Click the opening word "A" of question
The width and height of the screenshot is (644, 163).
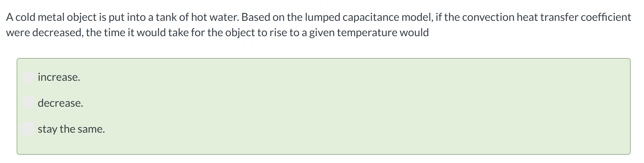coord(10,17)
